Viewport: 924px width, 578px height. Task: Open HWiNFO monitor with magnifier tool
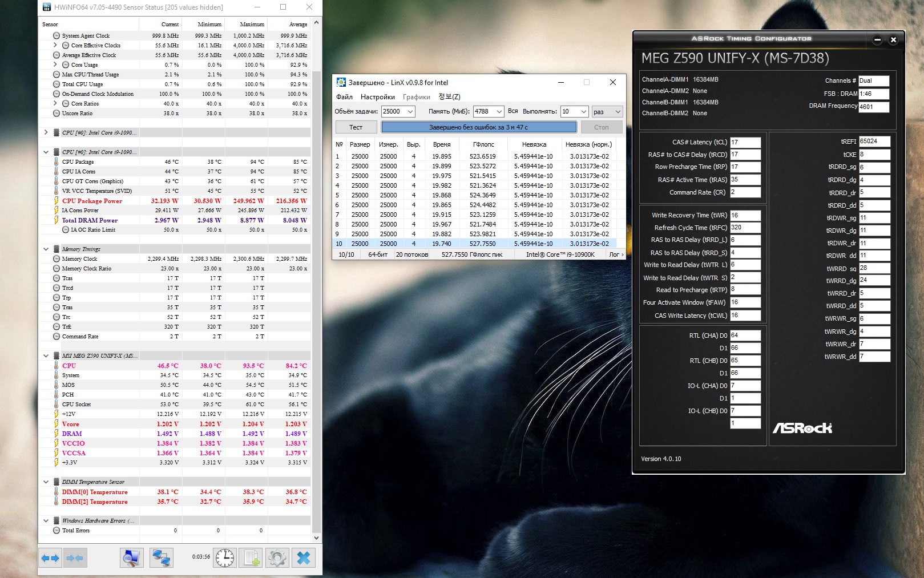(x=131, y=557)
